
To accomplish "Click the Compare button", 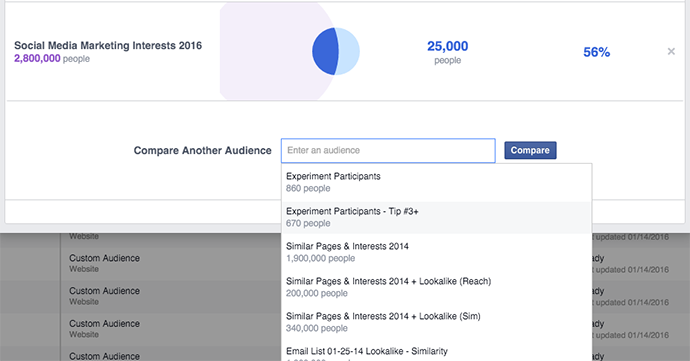I will click(530, 150).
